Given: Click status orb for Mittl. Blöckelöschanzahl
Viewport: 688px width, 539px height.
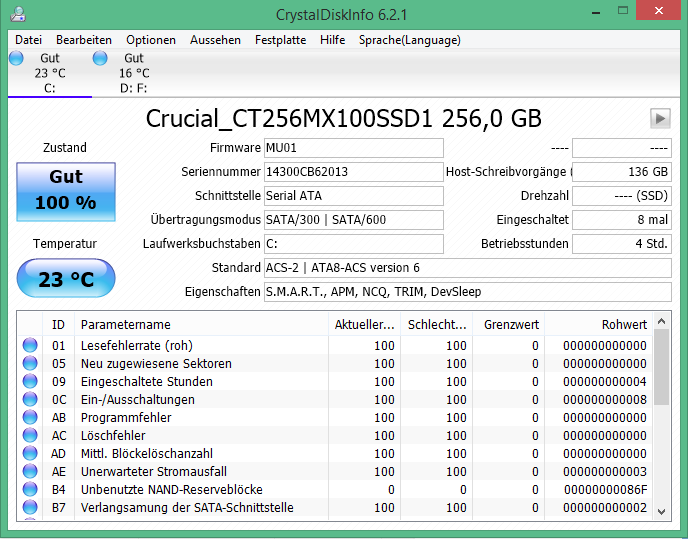Looking at the screenshot, I should tap(30, 453).
